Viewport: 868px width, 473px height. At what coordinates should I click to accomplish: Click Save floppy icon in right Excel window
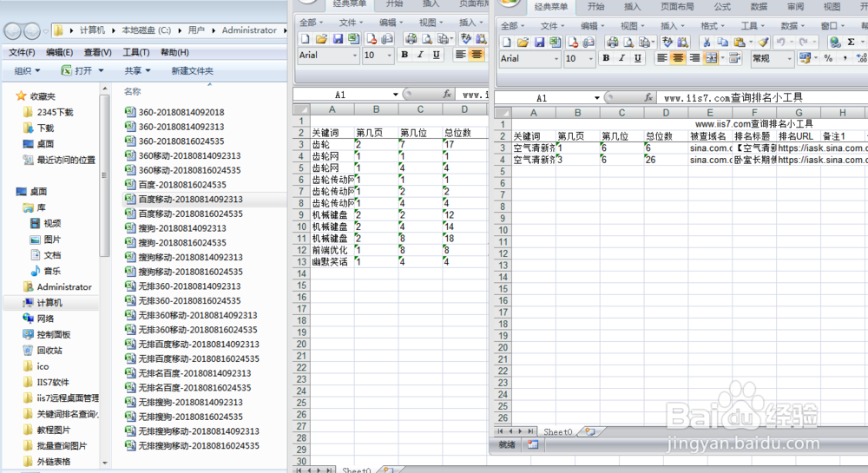539,42
